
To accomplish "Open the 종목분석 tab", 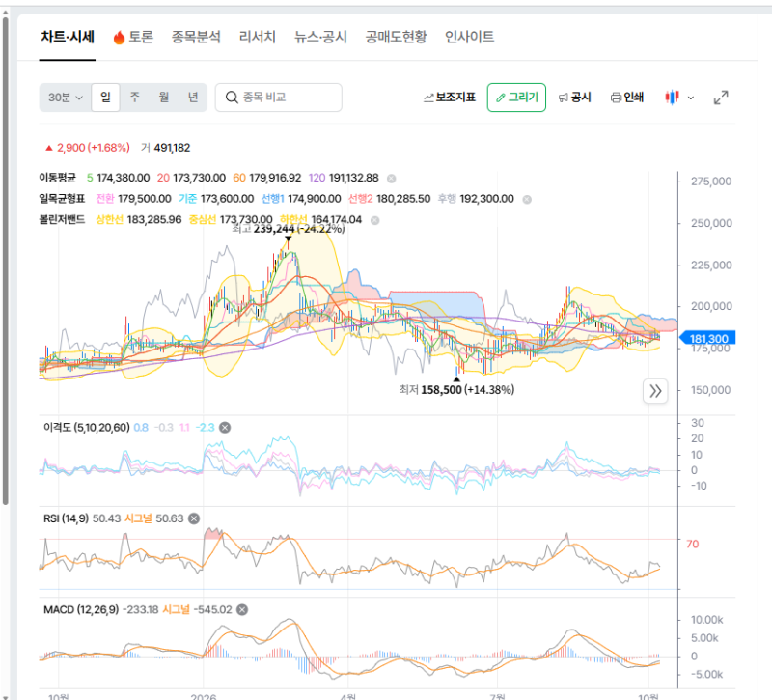I will pos(196,37).
